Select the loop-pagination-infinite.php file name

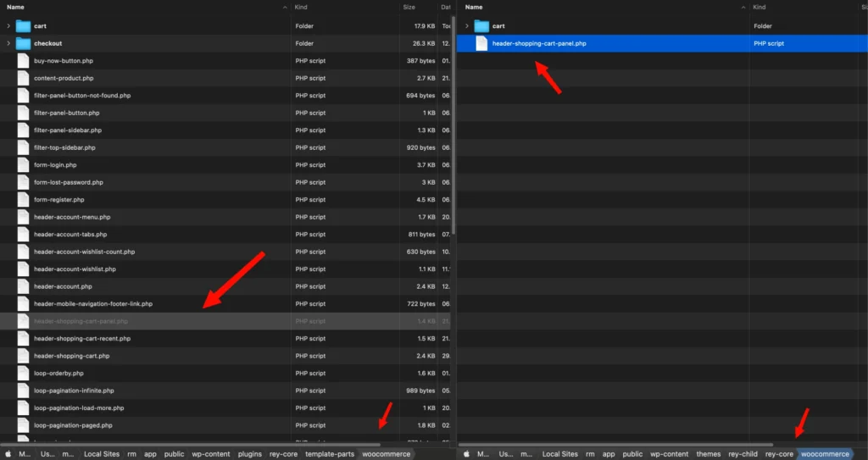[74, 391]
